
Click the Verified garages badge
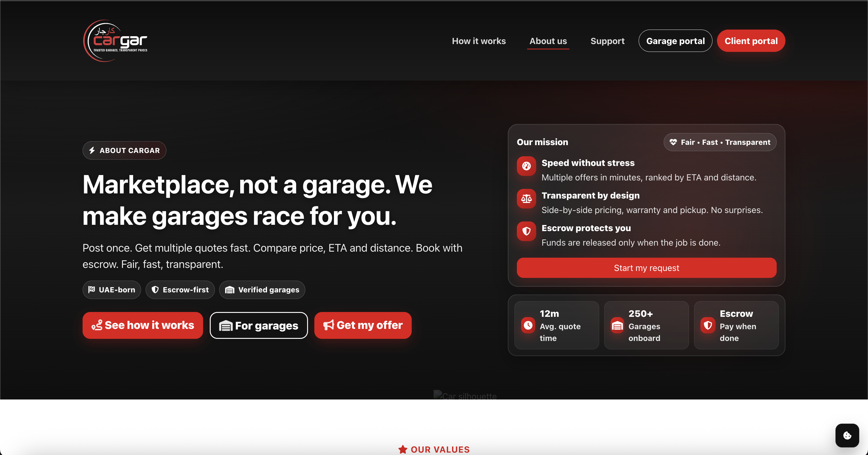tap(262, 289)
